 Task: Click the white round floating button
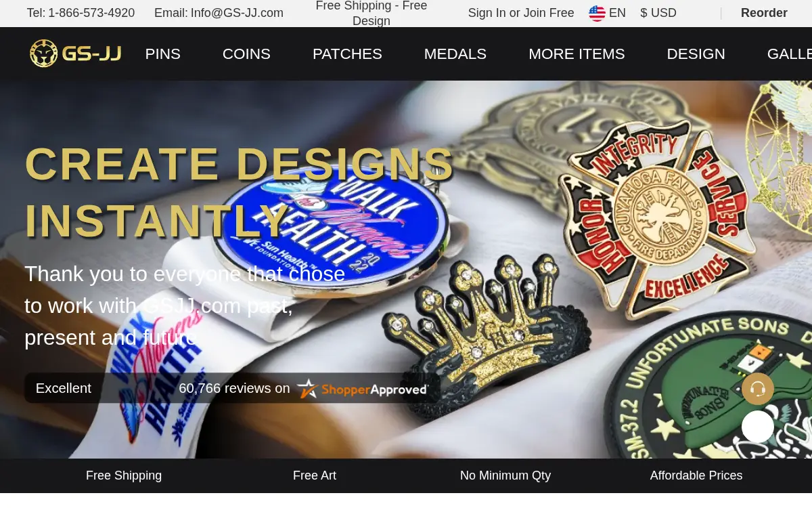758,427
